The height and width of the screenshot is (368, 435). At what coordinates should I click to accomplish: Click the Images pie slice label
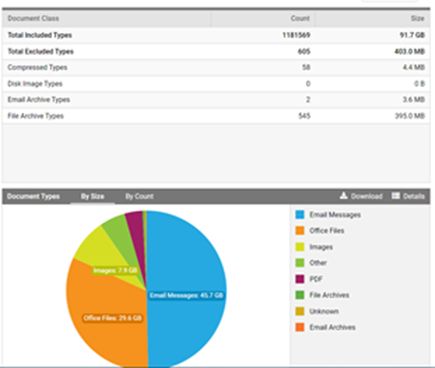[x=115, y=270]
